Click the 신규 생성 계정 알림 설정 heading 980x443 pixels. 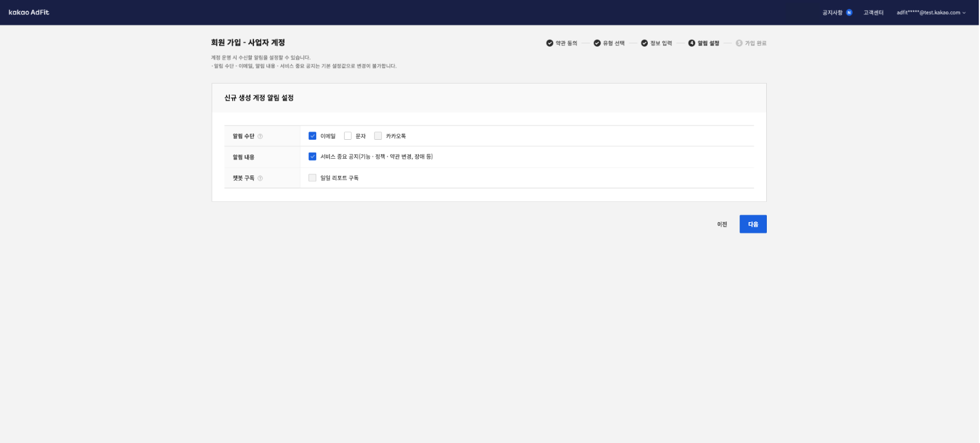click(259, 98)
